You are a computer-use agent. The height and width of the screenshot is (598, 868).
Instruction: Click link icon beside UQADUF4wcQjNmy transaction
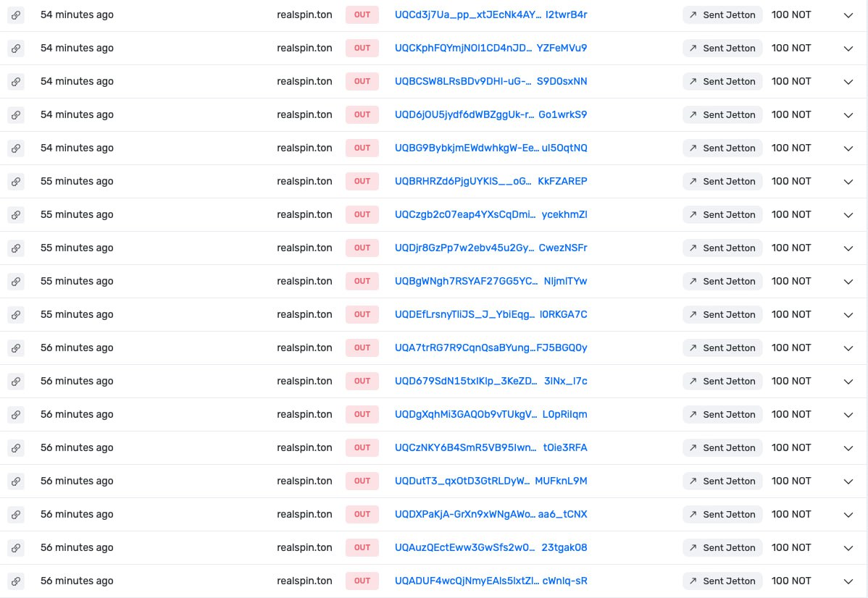16,581
